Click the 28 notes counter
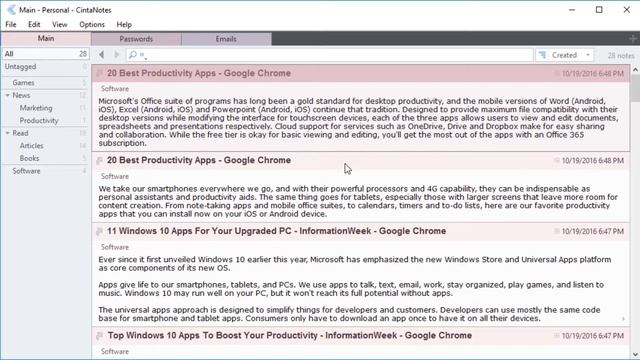 point(621,56)
